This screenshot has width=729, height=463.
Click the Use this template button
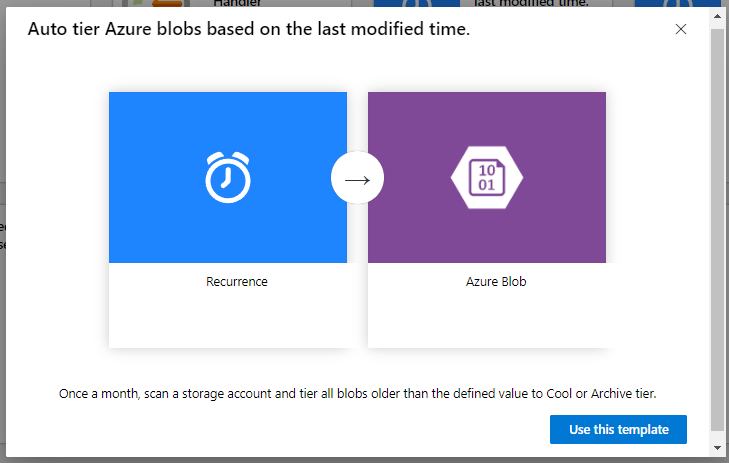[x=618, y=430]
